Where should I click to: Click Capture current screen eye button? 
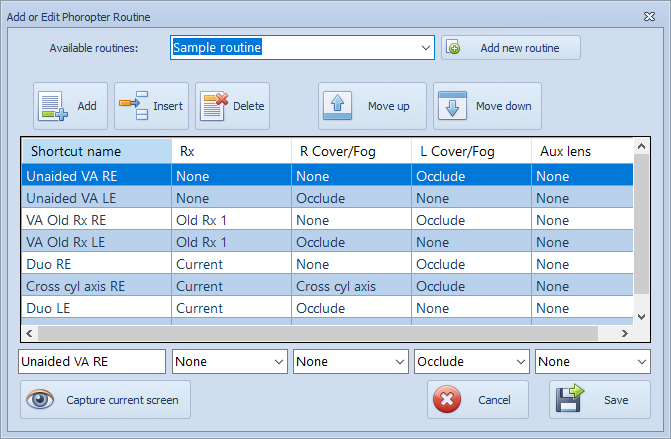pos(105,400)
